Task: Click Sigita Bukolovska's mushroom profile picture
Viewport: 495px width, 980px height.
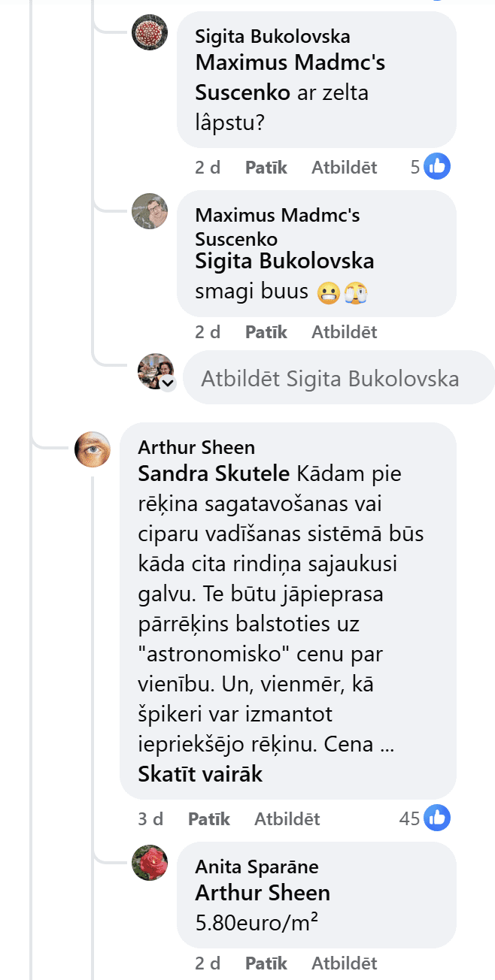Action: pyautogui.click(x=149, y=32)
